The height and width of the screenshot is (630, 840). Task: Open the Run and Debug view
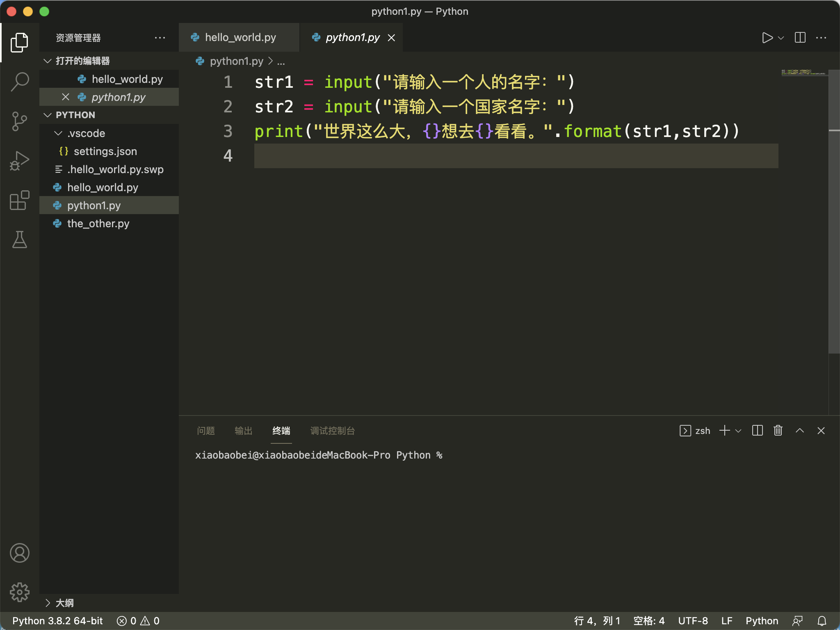[x=19, y=160]
